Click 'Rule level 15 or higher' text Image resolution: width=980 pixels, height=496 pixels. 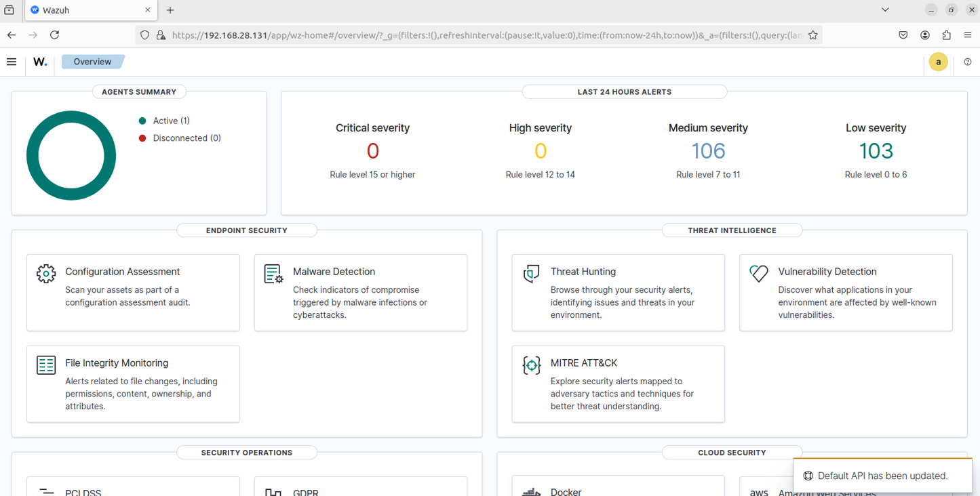pos(372,175)
